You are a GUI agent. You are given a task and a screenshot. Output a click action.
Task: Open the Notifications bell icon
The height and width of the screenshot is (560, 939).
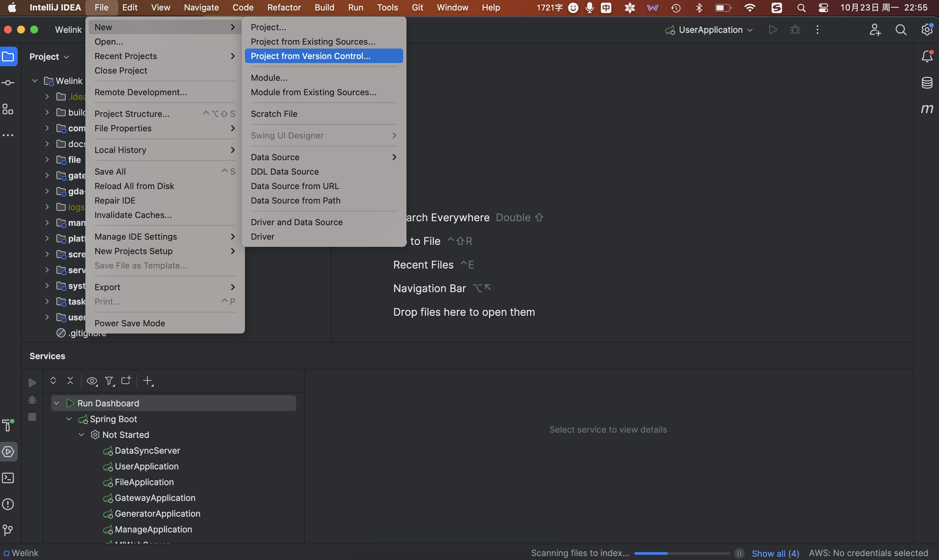pyautogui.click(x=927, y=56)
